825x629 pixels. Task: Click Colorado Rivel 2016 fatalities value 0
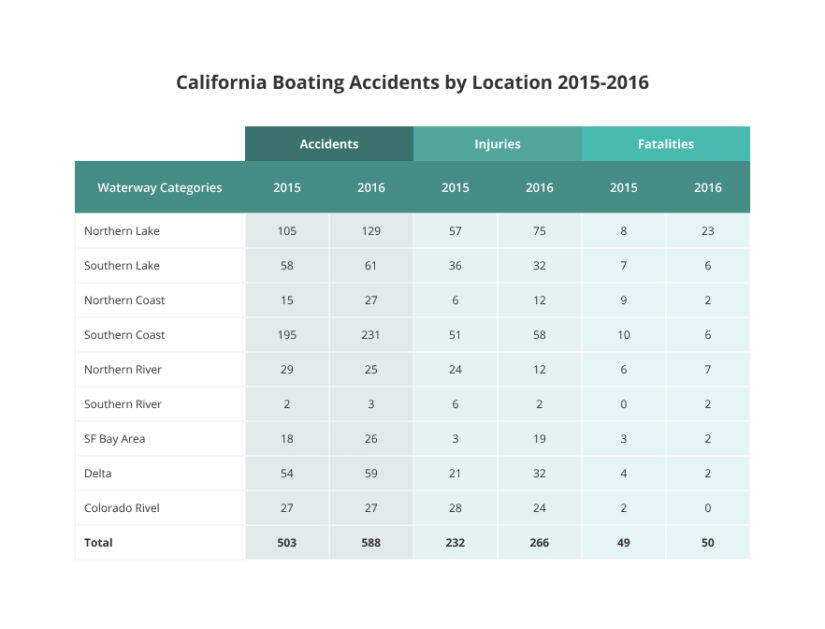coord(708,508)
